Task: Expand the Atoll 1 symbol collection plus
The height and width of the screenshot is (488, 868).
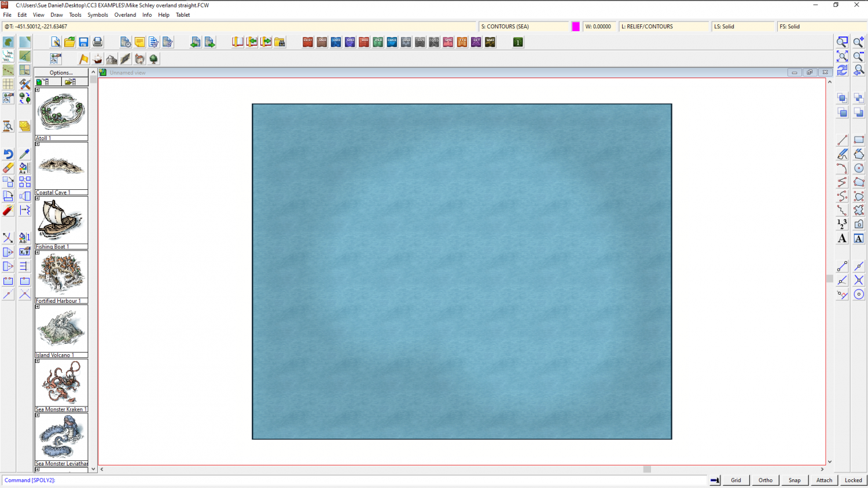Action: point(38,90)
